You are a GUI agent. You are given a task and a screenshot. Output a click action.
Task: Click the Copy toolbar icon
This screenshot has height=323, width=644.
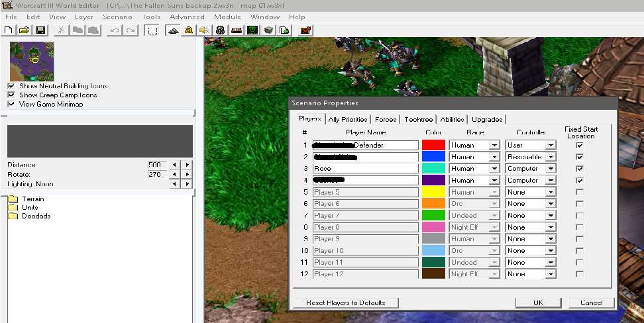pos(77,30)
